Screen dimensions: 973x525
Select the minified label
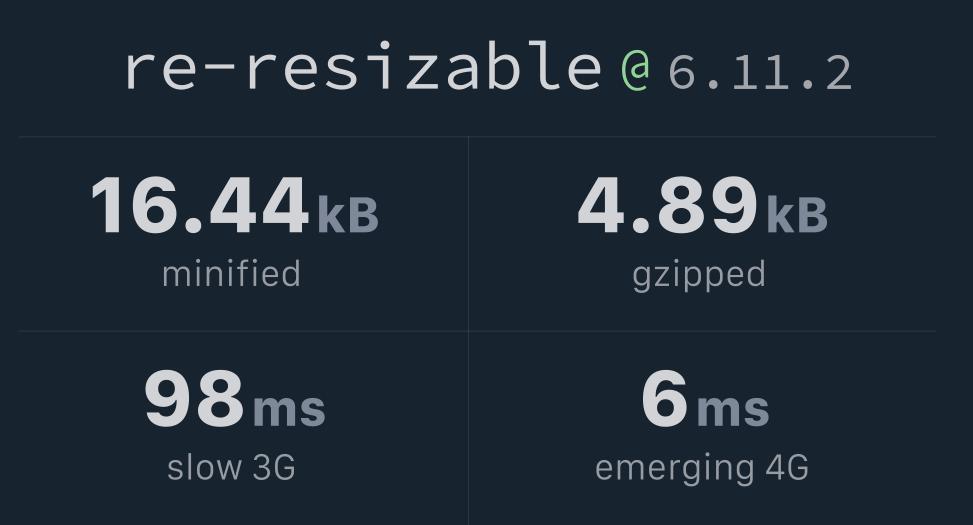[x=231, y=274]
